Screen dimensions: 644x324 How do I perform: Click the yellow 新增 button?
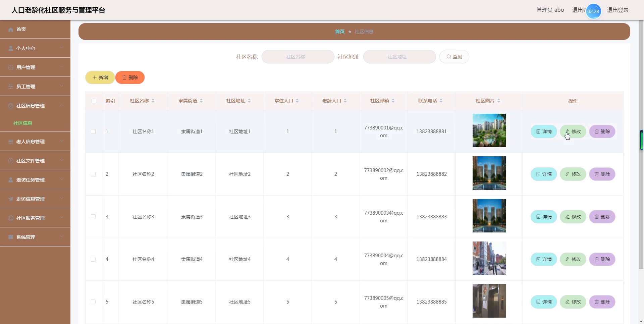pos(100,78)
